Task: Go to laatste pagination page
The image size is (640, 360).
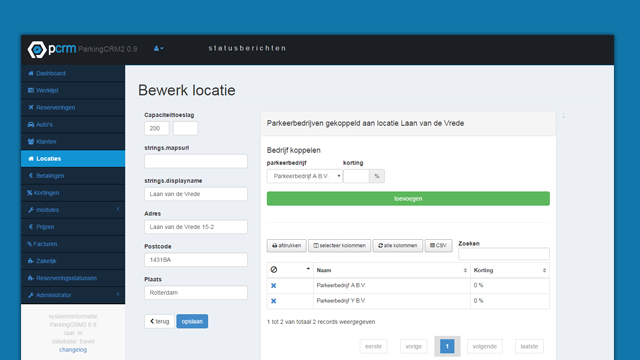Action: 529,347
